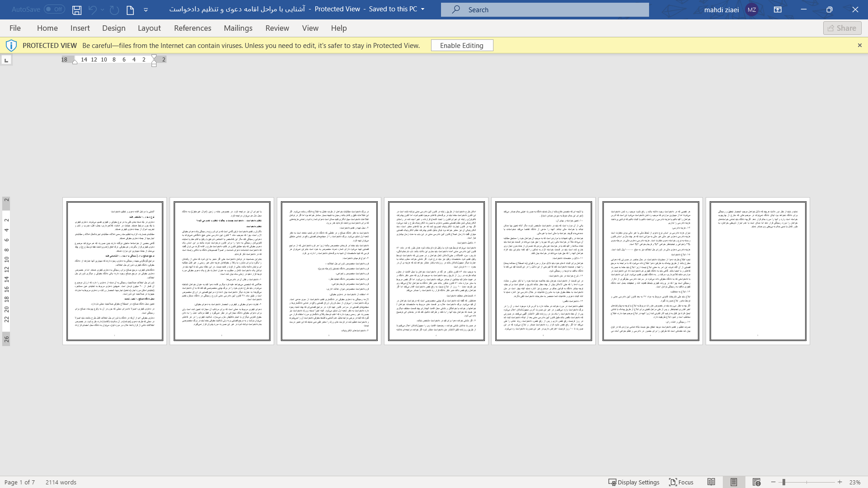Click the Enable Editing button
The width and height of the screenshot is (868, 488).
pyautogui.click(x=462, y=45)
